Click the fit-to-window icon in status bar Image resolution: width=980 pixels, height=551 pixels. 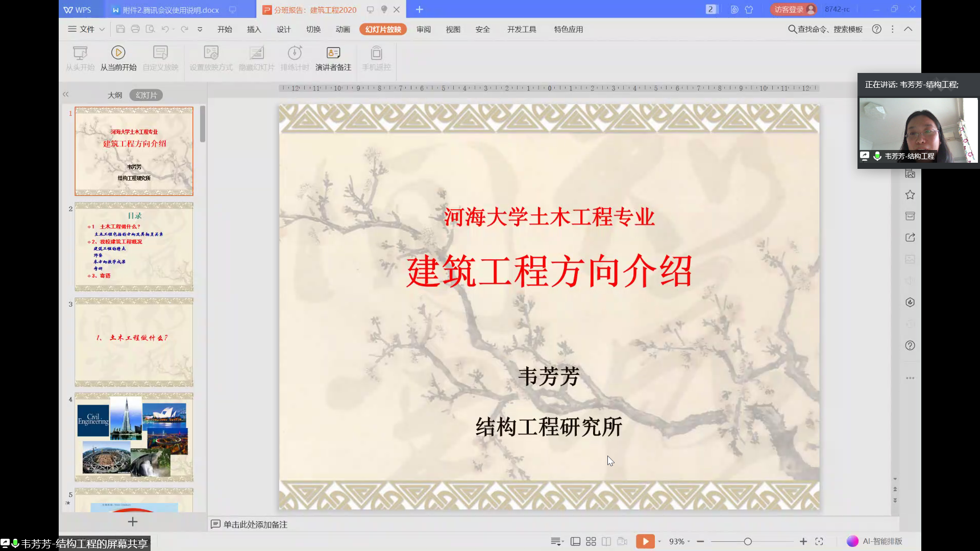pyautogui.click(x=819, y=541)
